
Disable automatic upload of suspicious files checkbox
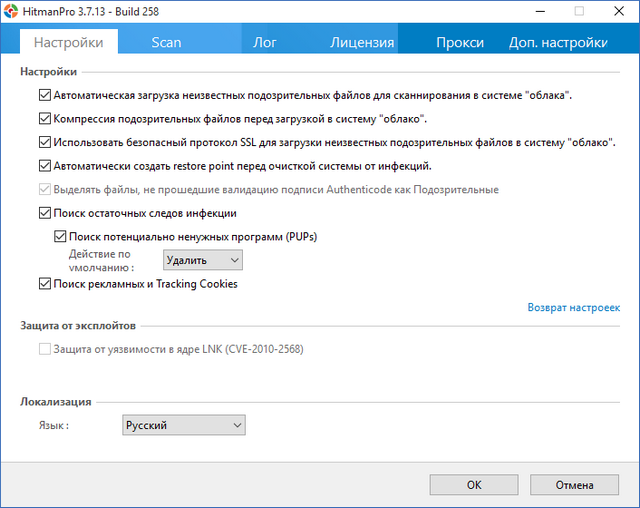pos(44,96)
